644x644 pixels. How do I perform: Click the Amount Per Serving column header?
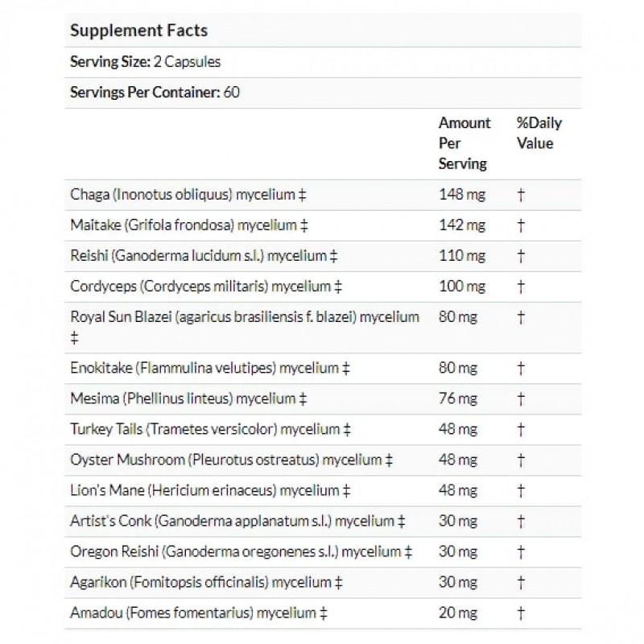coord(464,143)
